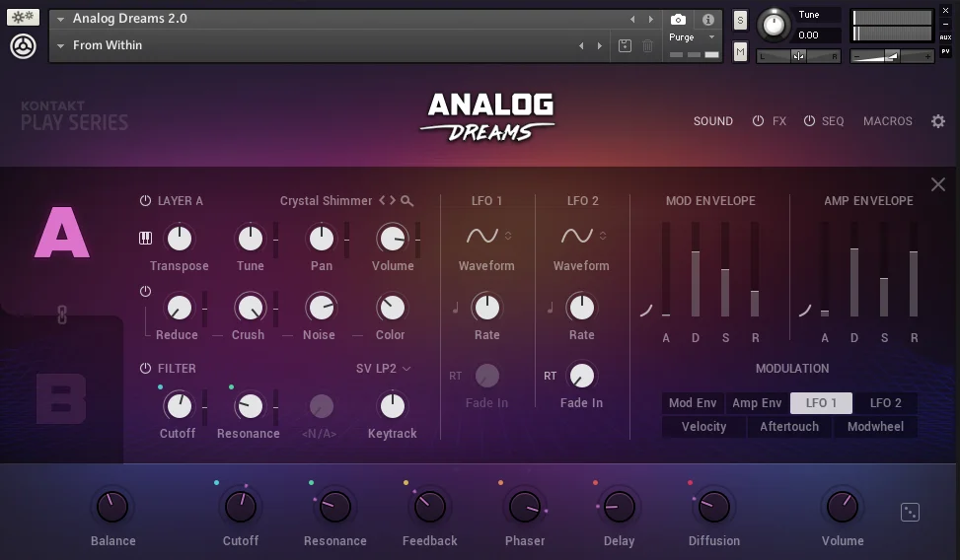
Task: Select the LFO 2 modulation button
Action: (x=886, y=402)
